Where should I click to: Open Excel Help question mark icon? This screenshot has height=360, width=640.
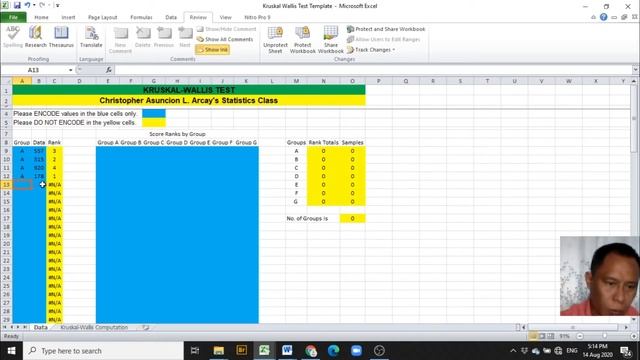603,17
